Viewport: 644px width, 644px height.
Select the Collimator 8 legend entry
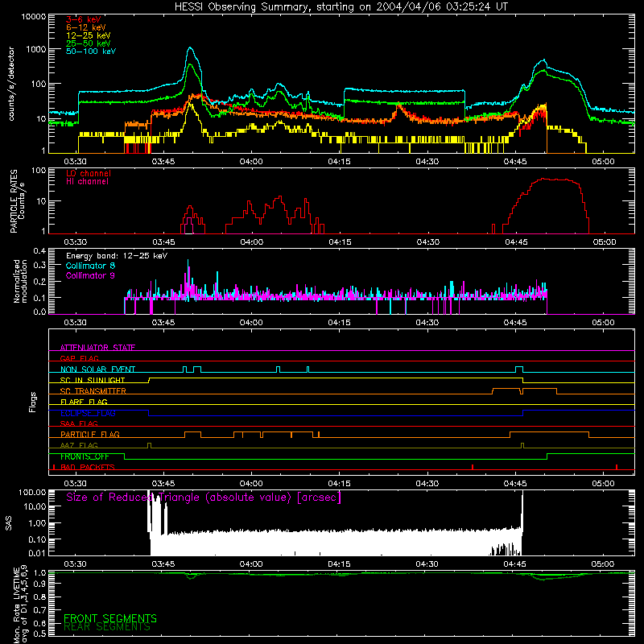pyautogui.click(x=90, y=266)
